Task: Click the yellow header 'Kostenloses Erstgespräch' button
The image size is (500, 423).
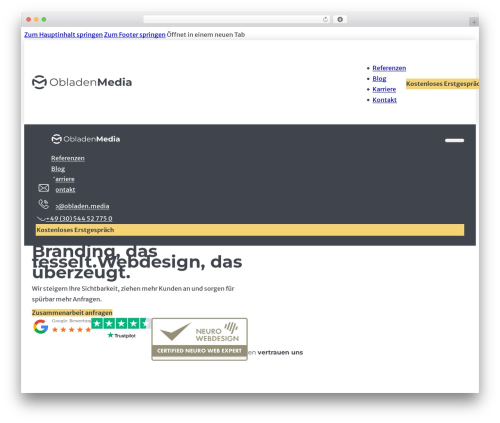Action: (442, 84)
